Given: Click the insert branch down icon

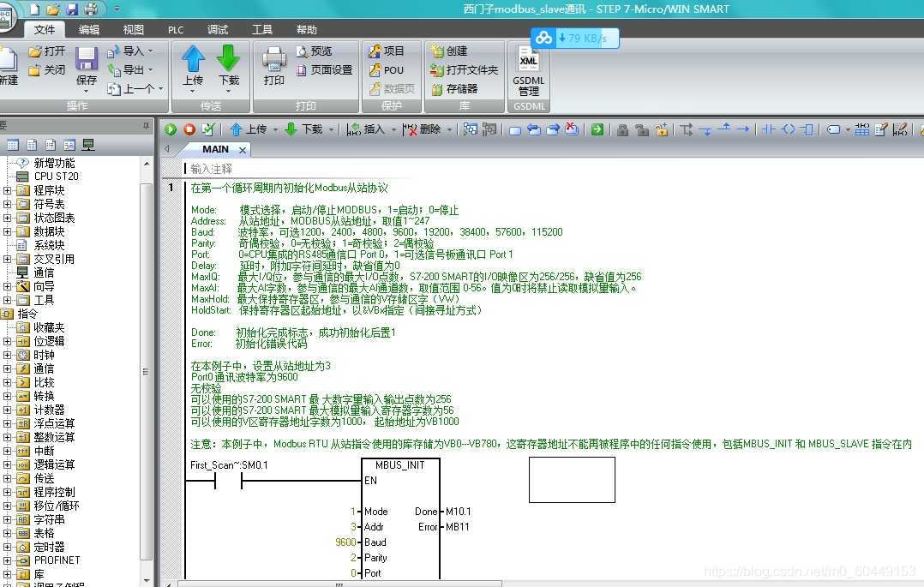Looking at the screenshot, I should point(706,130).
